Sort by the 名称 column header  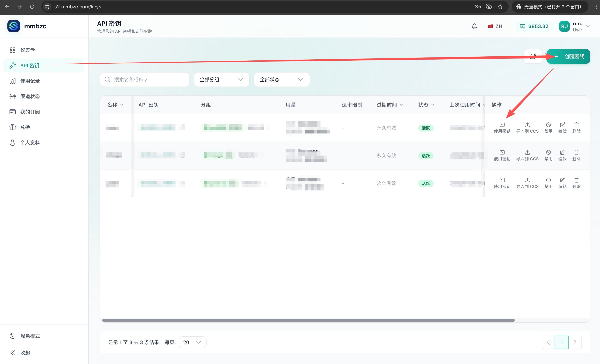tap(115, 105)
